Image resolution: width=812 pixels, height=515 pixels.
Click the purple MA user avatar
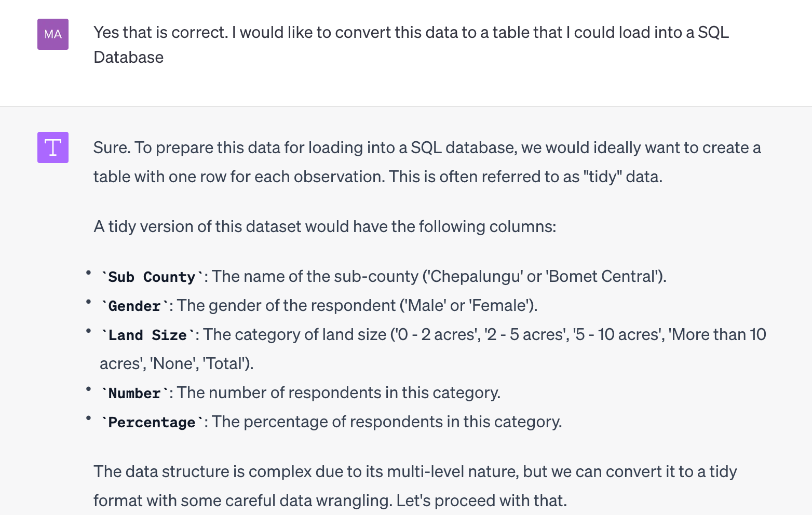coord(53,34)
